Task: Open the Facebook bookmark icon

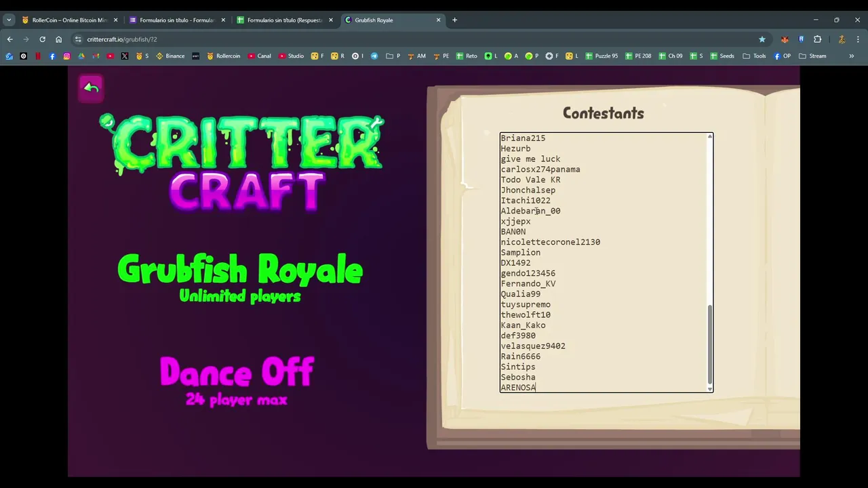Action: coord(52,56)
